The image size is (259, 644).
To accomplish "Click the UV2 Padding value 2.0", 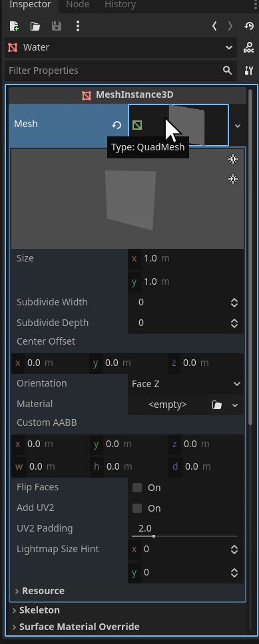I will click(x=145, y=528).
